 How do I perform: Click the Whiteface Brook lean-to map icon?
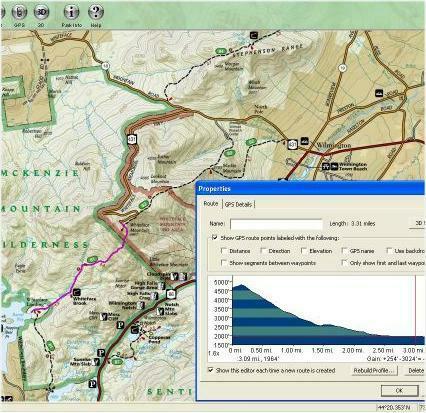[77, 293]
